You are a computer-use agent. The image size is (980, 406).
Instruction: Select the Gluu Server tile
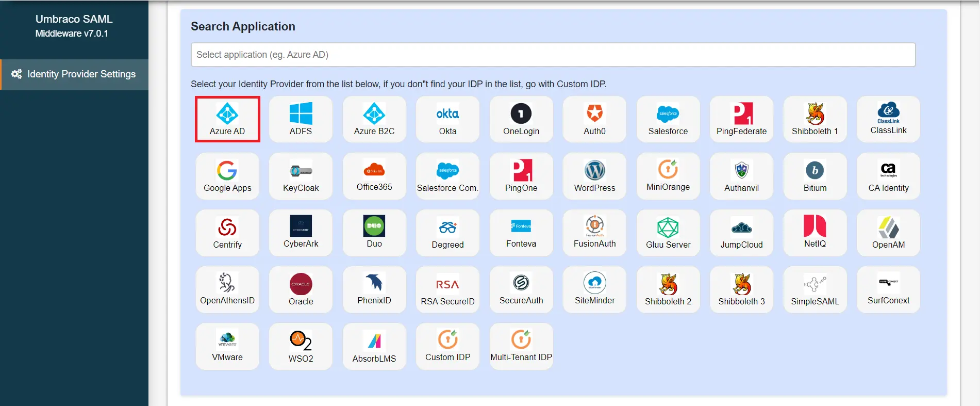pyautogui.click(x=668, y=233)
